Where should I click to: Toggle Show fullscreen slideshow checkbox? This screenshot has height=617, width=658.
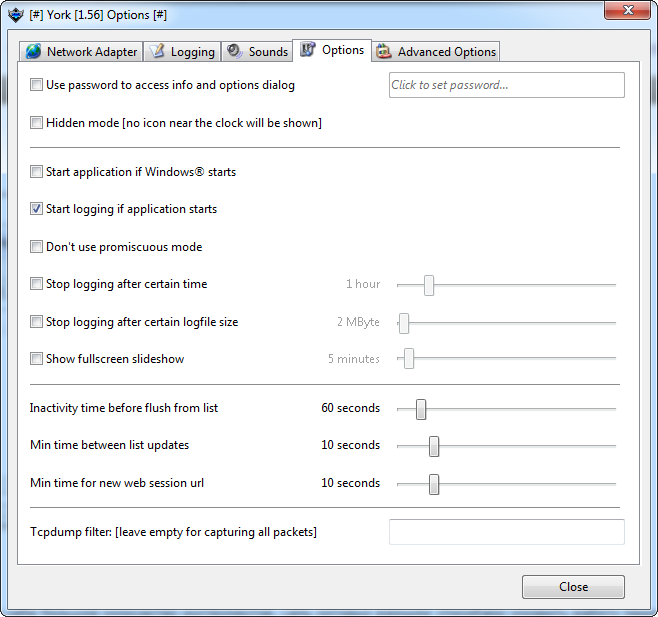(37, 359)
